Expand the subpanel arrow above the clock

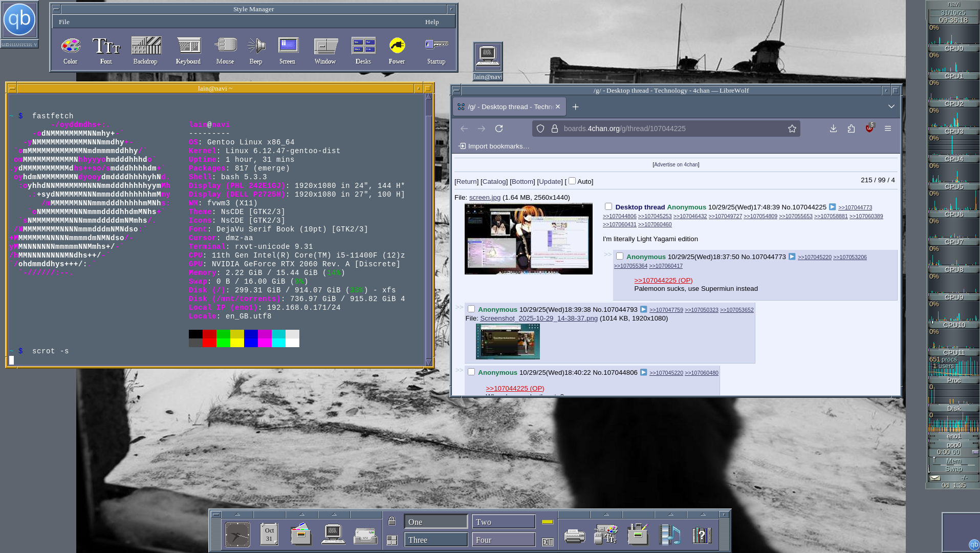[237, 514]
